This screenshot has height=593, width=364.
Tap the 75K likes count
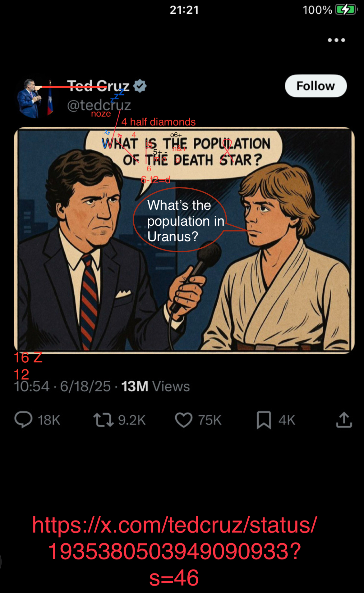point(210,420)
